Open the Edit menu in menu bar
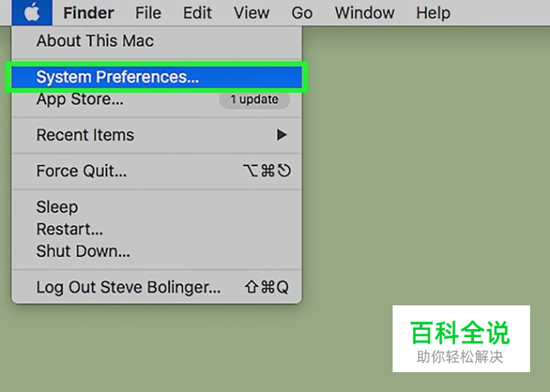 [197, 13]
